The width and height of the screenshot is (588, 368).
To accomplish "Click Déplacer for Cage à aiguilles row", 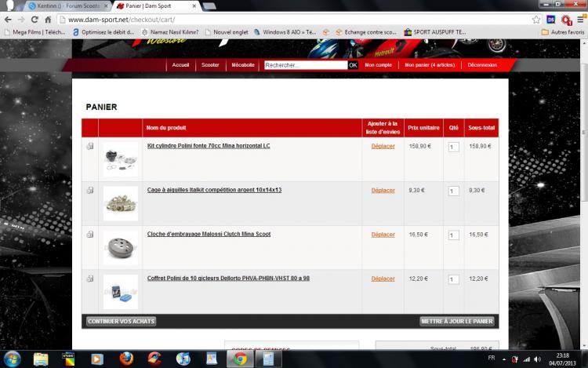I will (x=383, y=191).
